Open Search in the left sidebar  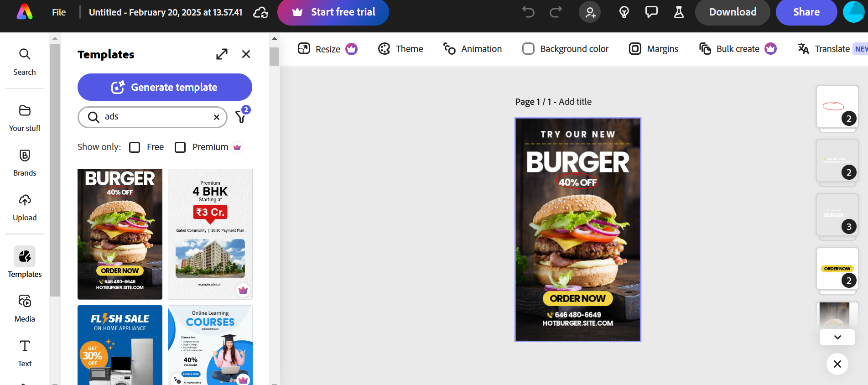(25, 62)
